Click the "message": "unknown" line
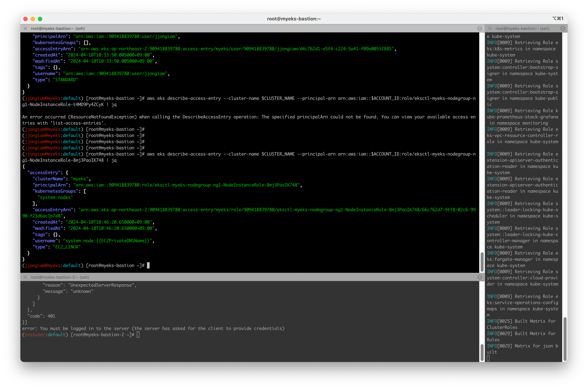This screenshot has height=389, width=588. 68,291
